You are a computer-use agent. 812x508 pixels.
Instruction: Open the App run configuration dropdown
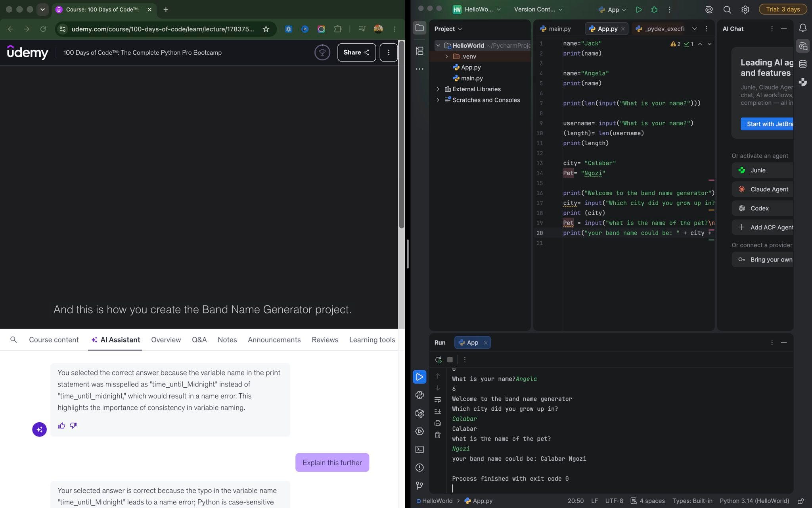pos(612,10)
